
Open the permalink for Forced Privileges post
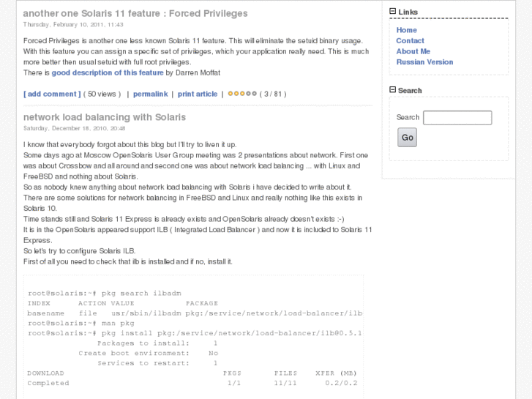[x=150, y=94]
